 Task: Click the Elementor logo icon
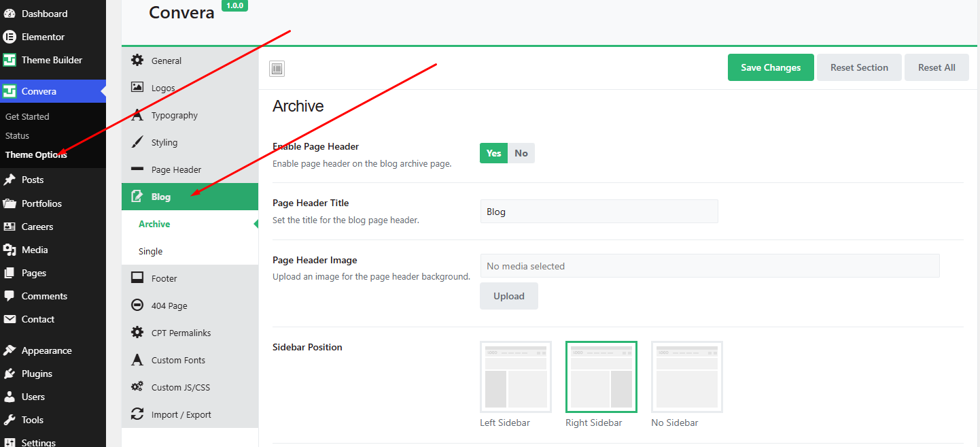10,37
